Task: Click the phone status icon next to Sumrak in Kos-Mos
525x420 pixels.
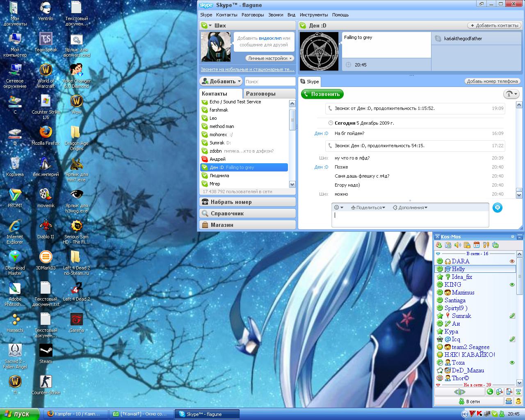Action: (x=512, y=316)
